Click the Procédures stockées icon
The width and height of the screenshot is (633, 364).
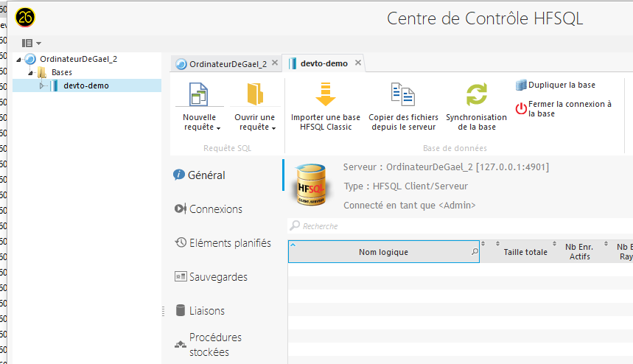[x=181, y=345]
